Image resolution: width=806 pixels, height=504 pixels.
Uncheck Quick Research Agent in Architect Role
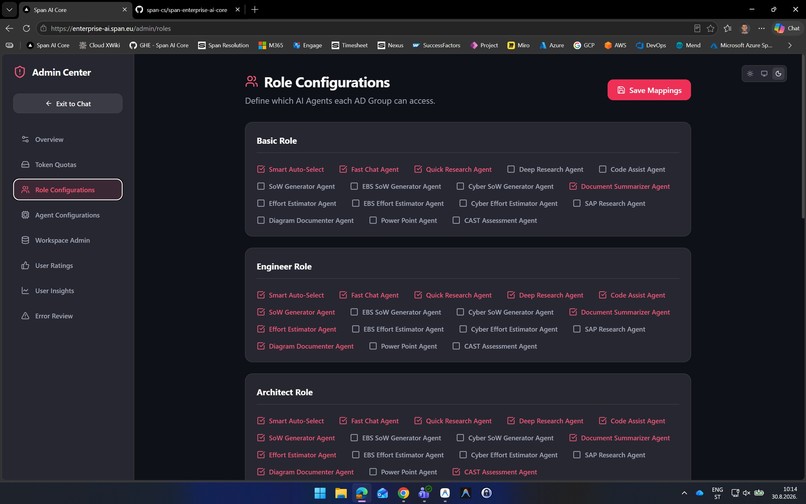[418, 421]
